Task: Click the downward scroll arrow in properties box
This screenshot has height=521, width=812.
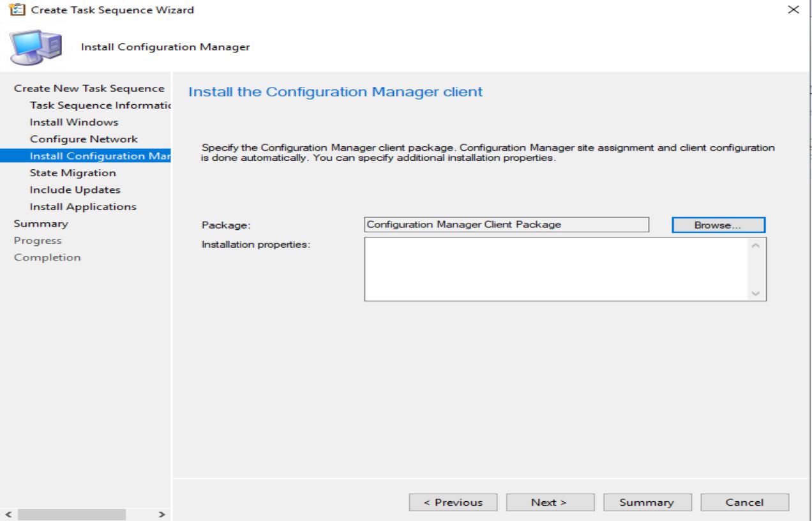Action: point(755,292)
